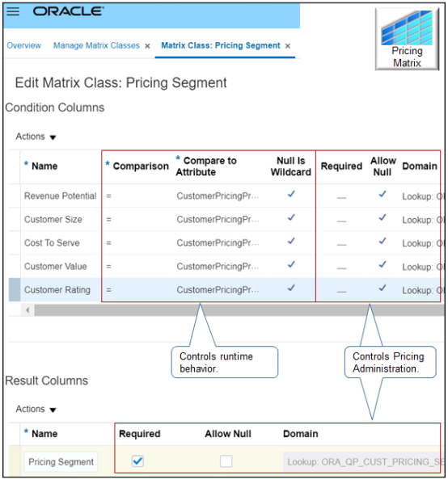Switch to the Overview tab

coord(24,45)
